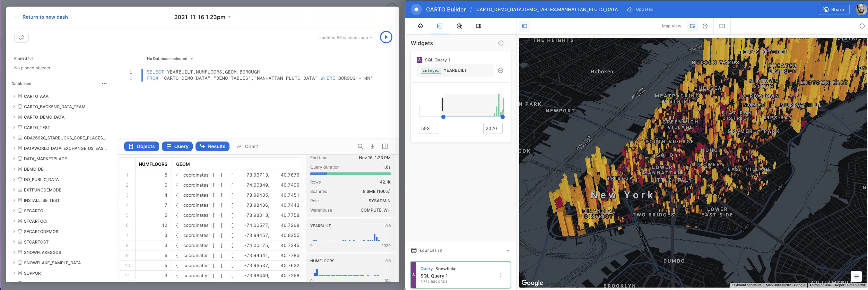Toggle the Query panel button
This screenshot has width=868, height=290.
coord(177,146)
